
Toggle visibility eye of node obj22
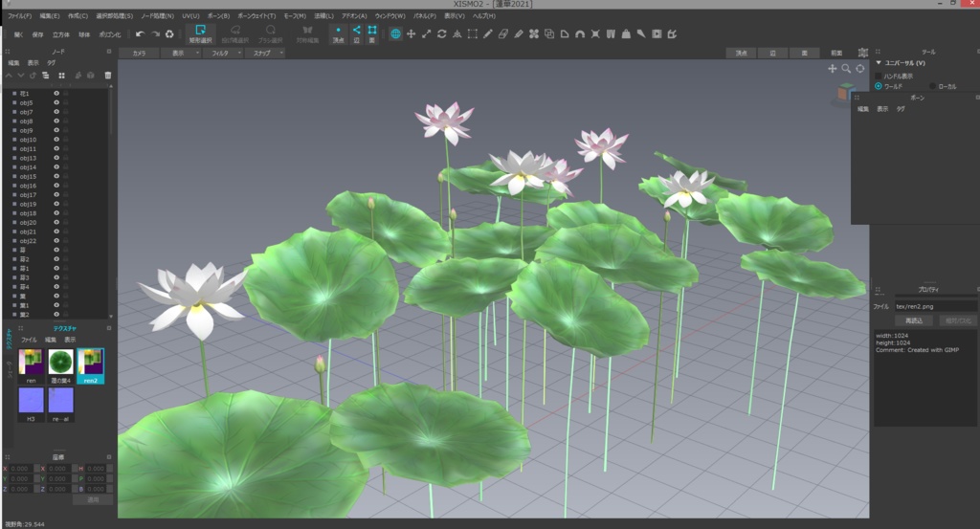click(x=56, y=240)
